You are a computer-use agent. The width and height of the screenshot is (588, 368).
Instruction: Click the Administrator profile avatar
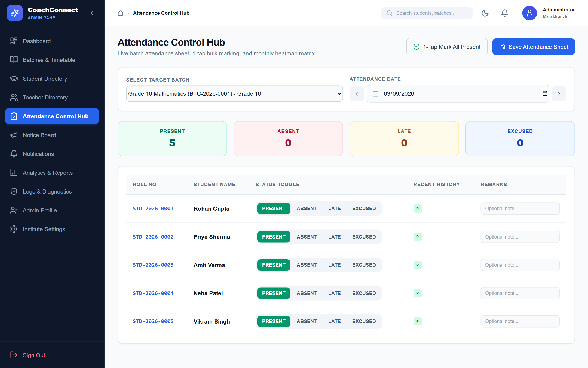[529, 13]
